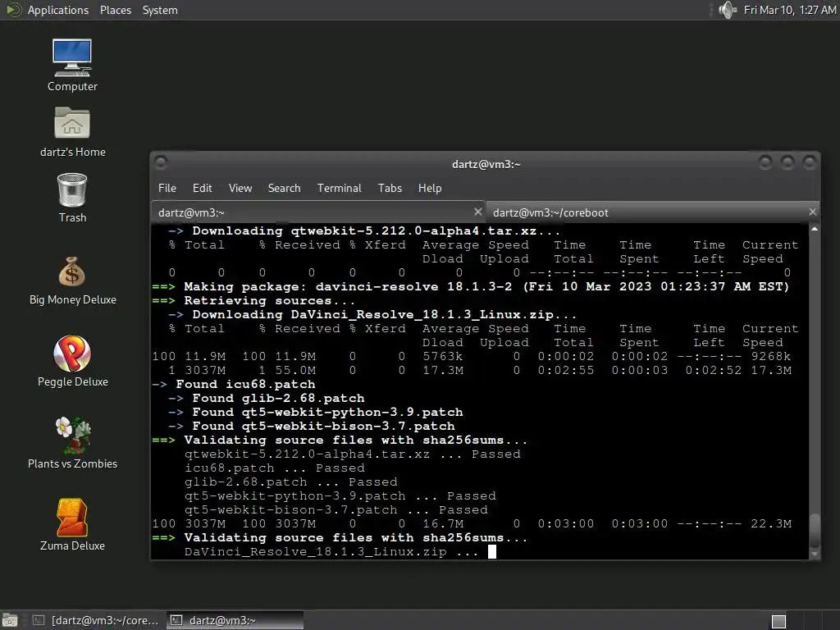840x630 pixels.
Task: Click the terminal vertical scrollbar thumb
Action: pyautogui.click(x=815, y=531)
